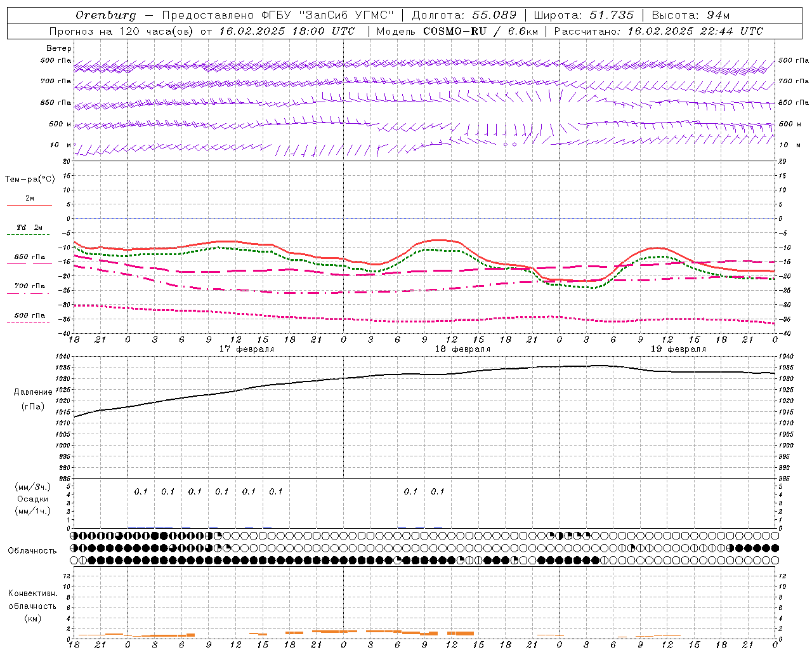Click the "(мм/1ч.)" precipitation unit label

[x=33, y=511]
